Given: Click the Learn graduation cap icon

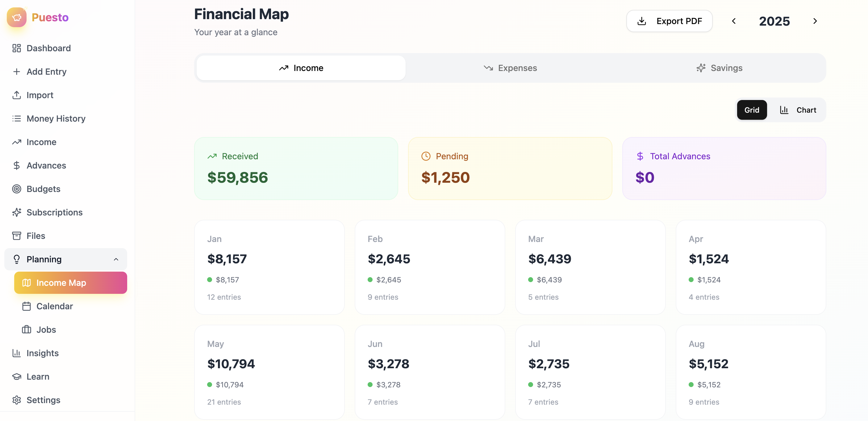Looking at the screenshot, I should [16, 376].
